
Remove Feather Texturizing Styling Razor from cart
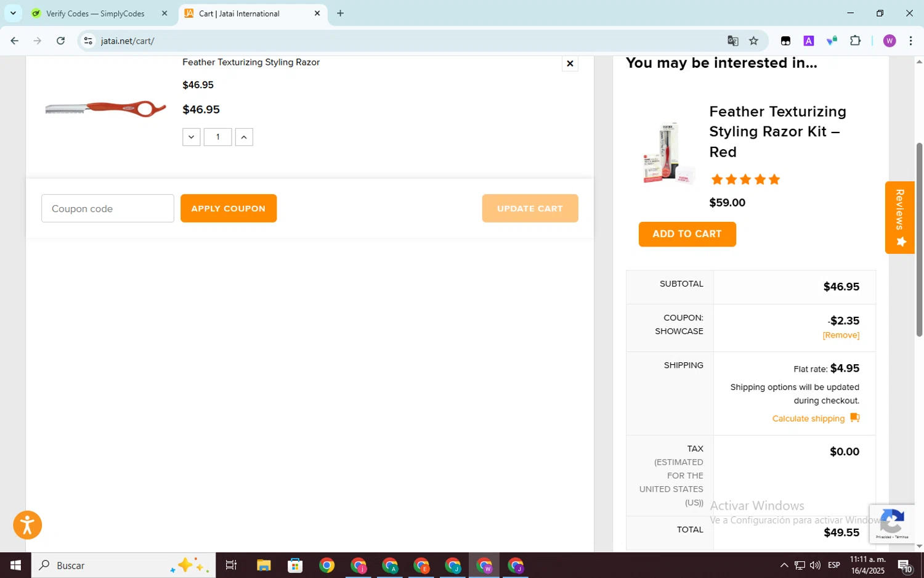click(570, 63)
